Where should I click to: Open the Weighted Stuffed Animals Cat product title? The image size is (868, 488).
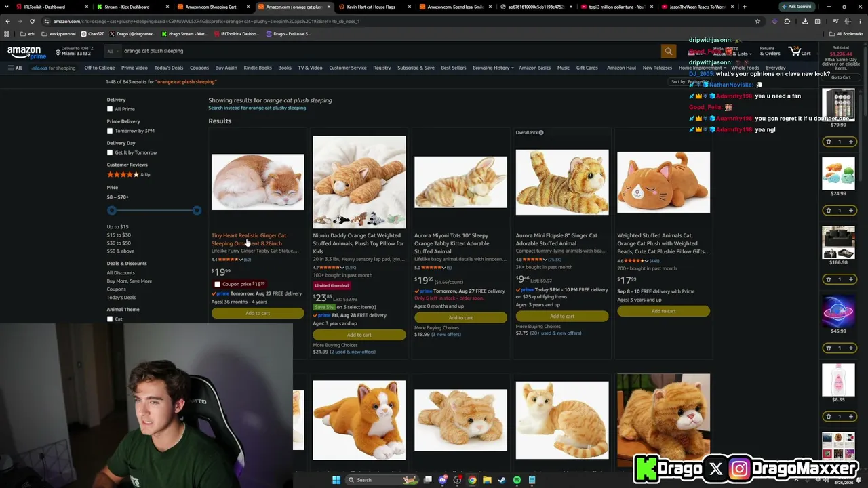(663, 243)
